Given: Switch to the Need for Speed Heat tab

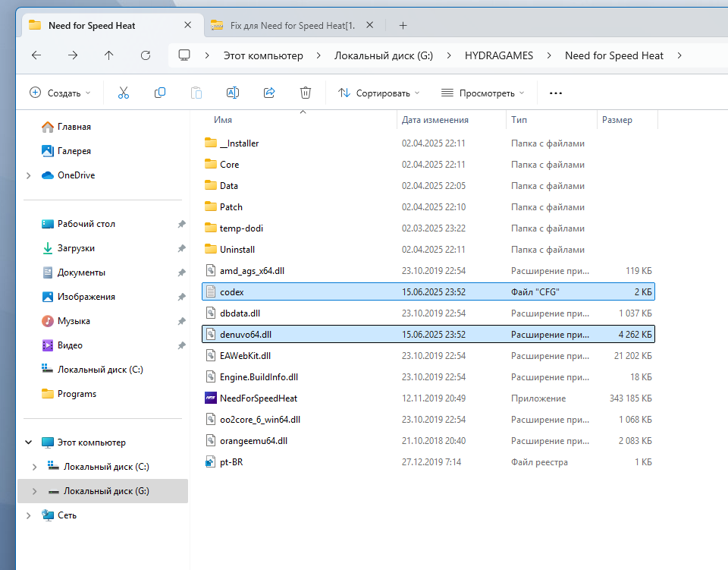Looking at the screenshot, I should click(92, 26).
